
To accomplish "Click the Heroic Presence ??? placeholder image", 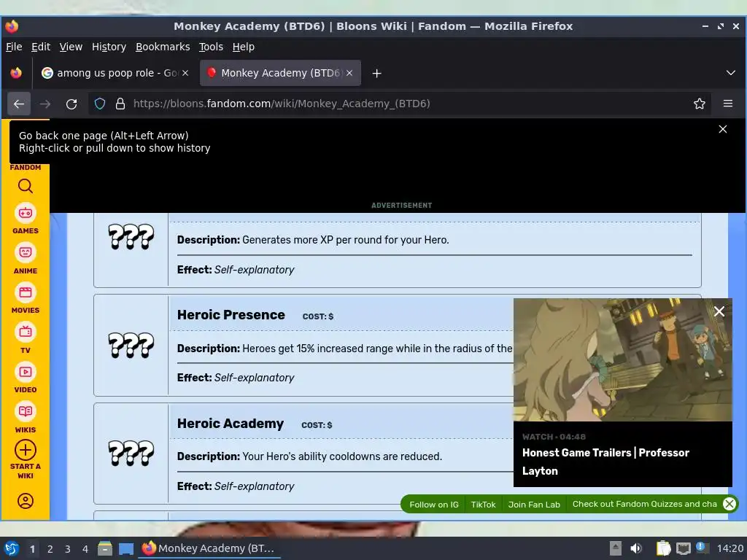I will (x=131, y=345).
